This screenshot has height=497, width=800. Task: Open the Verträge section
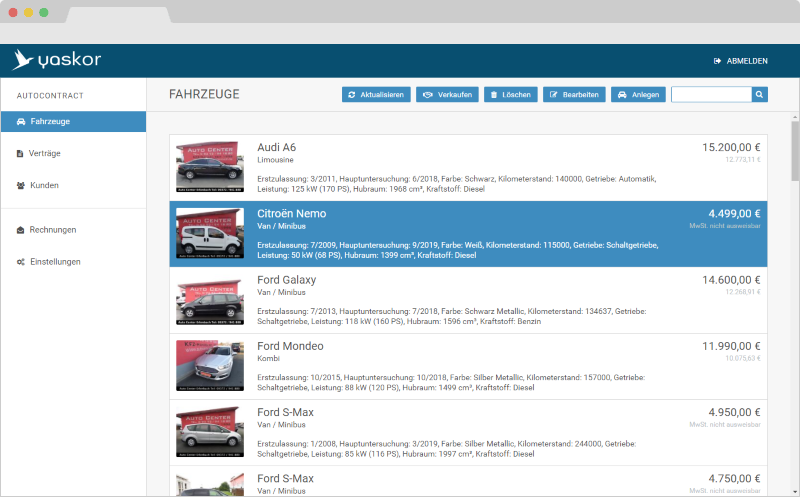pyautogui.click(x=44, y=153)
